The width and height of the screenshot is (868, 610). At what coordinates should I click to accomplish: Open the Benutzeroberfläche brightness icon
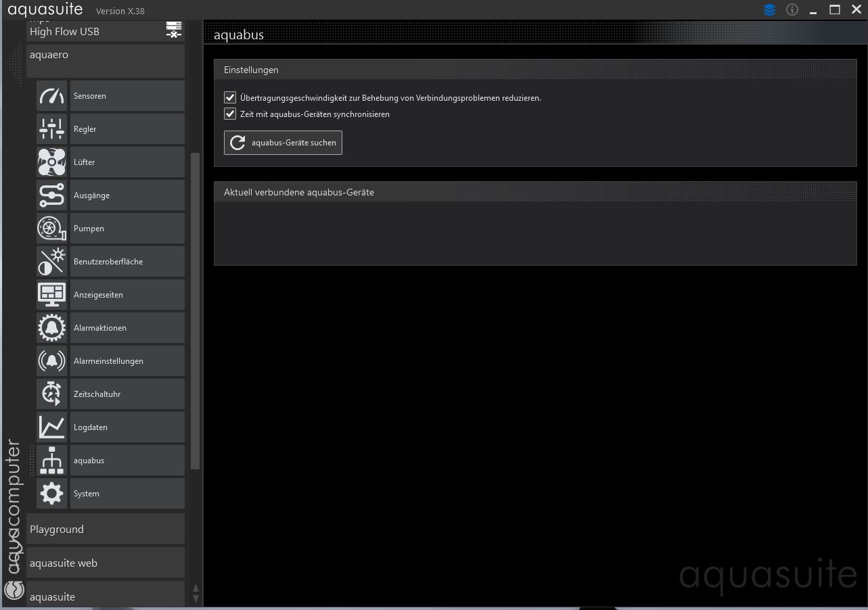point(51,262)
